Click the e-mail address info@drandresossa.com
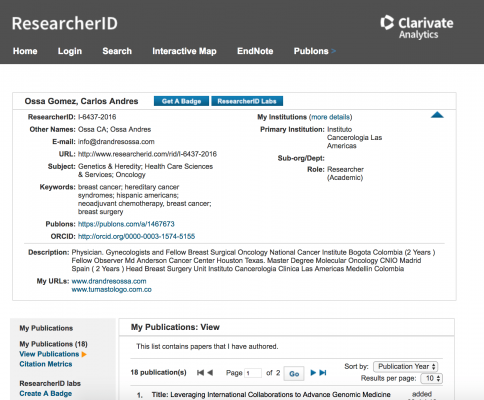Viewport: 484px width, 400px height. point(116,142)
